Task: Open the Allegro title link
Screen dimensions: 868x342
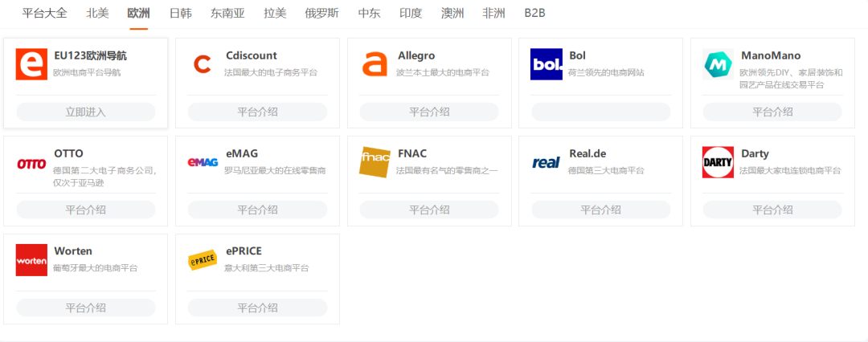Action: [x=416, y=56]
